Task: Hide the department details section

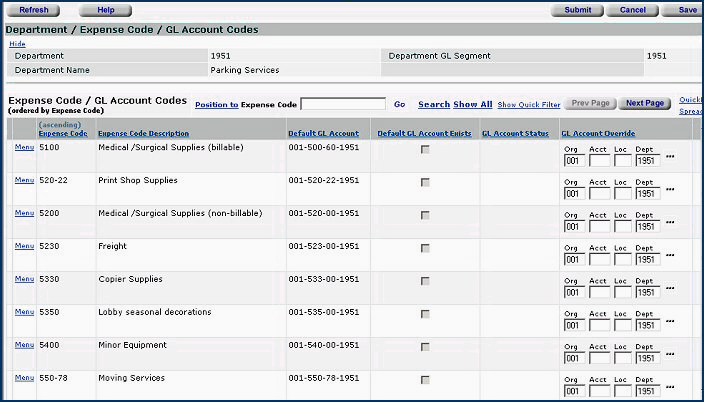Action: (x=16, y=44)
